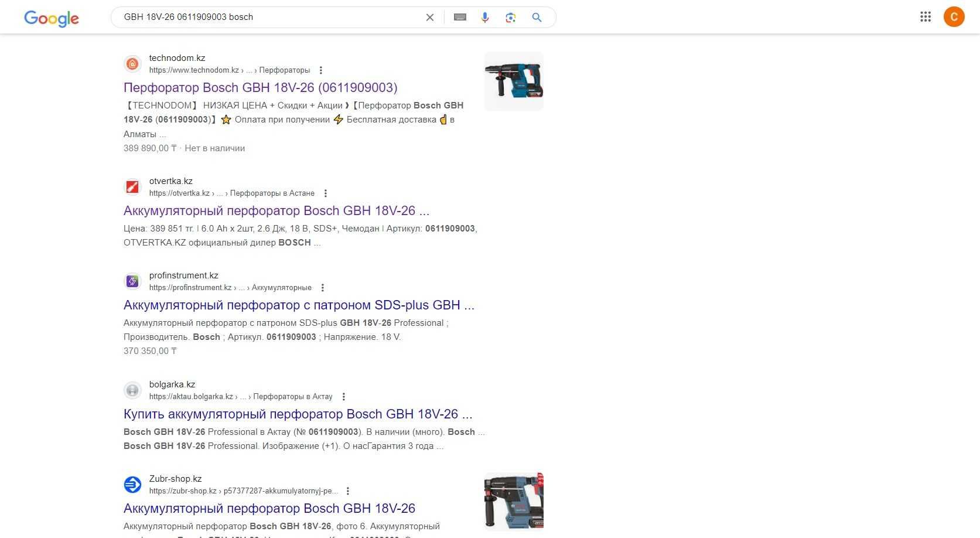The width and height of the screenshot is (980, 538).
Task: Open 'Перфоратор Bosch GBH 18V-26 (0611909003)' result
Action: (x=261, y=88)
